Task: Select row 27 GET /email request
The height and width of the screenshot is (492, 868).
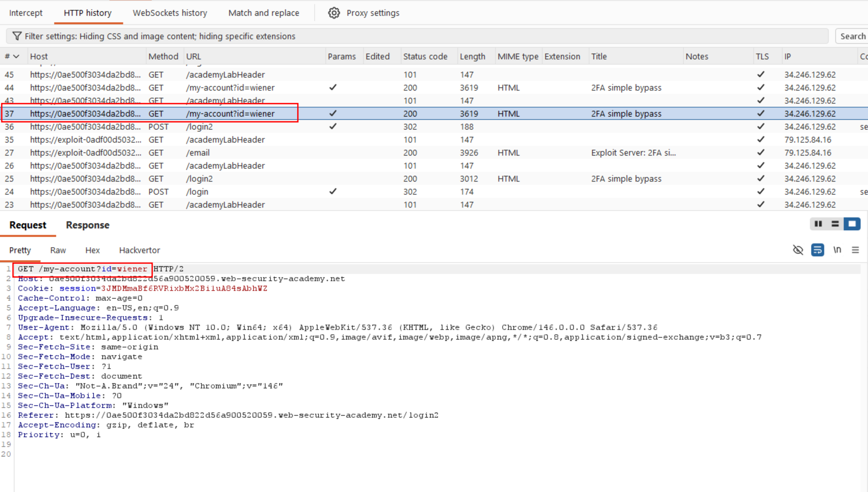Action: (x=434, y=153)
